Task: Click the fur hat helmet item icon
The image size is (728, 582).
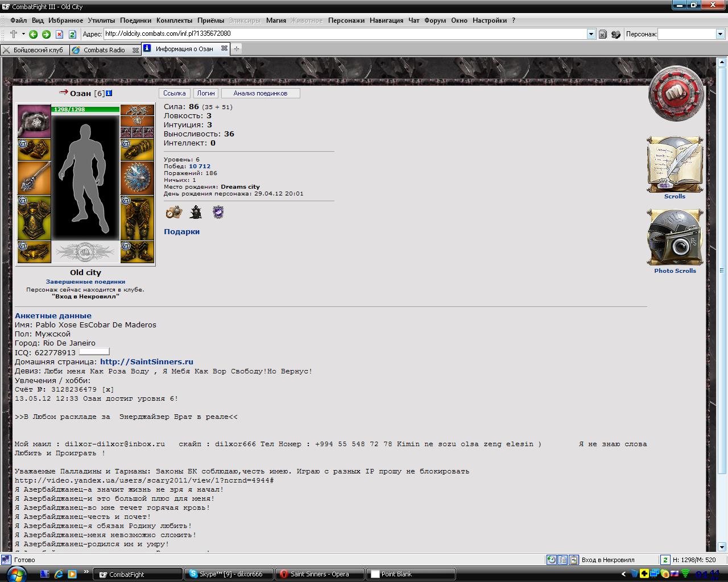Action: [34, 120]
